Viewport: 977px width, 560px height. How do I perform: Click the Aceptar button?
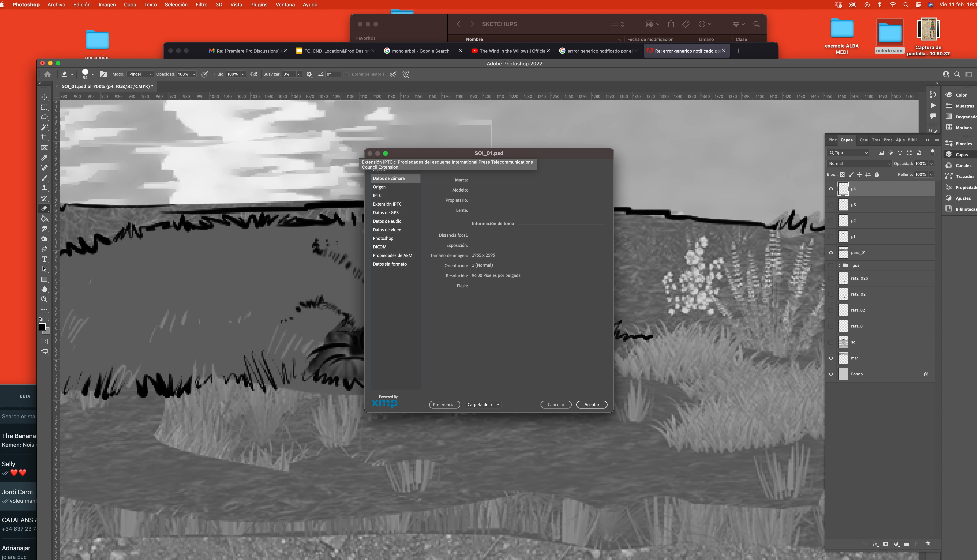click(x=591, y=405)
